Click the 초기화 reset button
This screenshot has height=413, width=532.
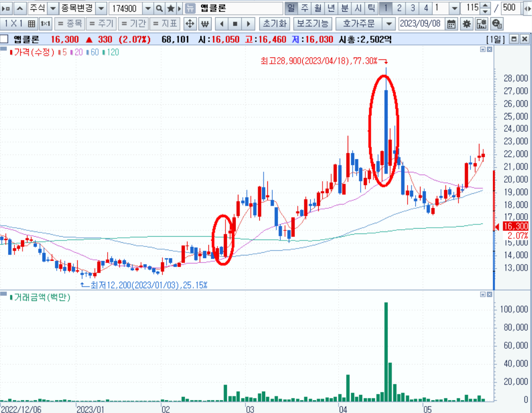click(275, 24)
